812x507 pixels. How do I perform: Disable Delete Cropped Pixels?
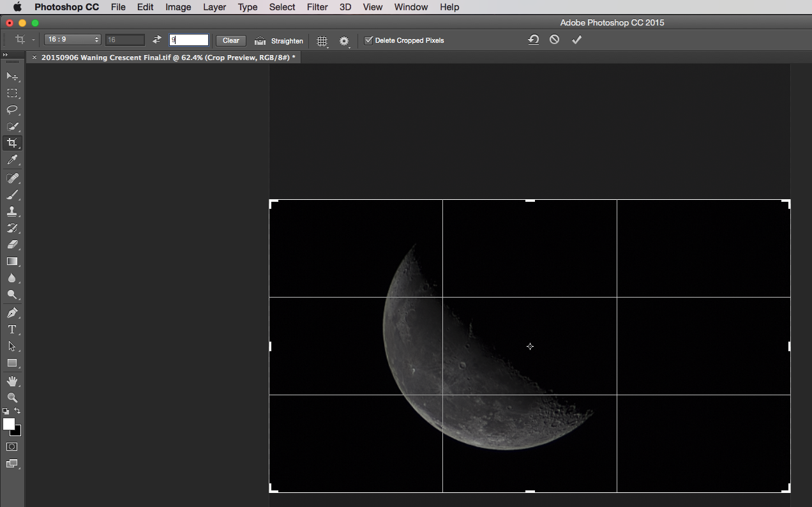tap(368, 40)
